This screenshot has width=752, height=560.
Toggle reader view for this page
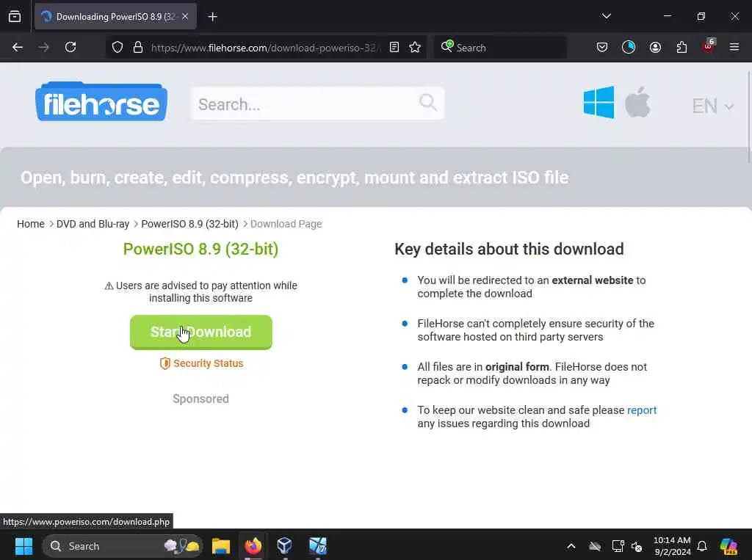pos(394,48)
